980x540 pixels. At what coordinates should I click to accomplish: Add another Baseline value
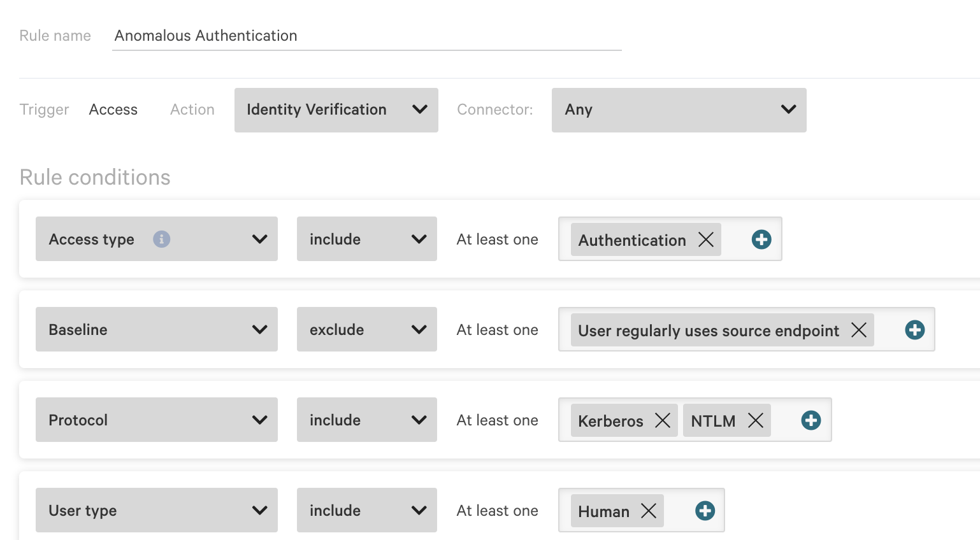[x=914, y=330]
